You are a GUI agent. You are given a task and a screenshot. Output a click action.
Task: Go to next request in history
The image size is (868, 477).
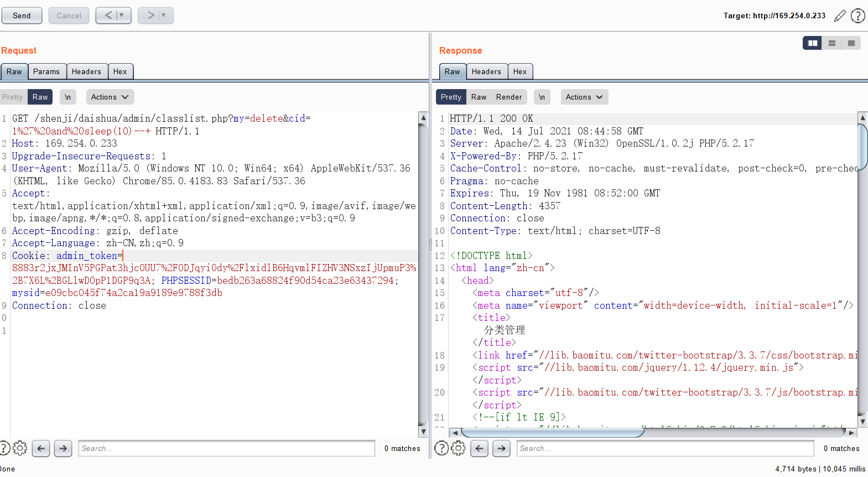150,15
